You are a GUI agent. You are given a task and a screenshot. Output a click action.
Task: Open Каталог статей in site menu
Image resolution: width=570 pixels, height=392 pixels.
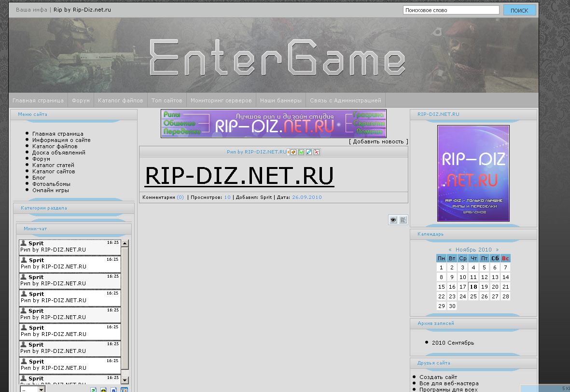tap(53, 165)
